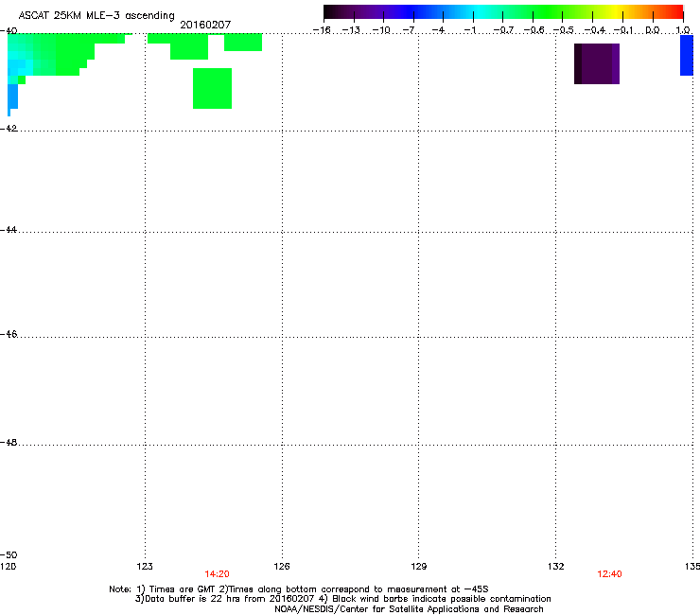
Task: Click the 132 longitude label
Action: 555,567
